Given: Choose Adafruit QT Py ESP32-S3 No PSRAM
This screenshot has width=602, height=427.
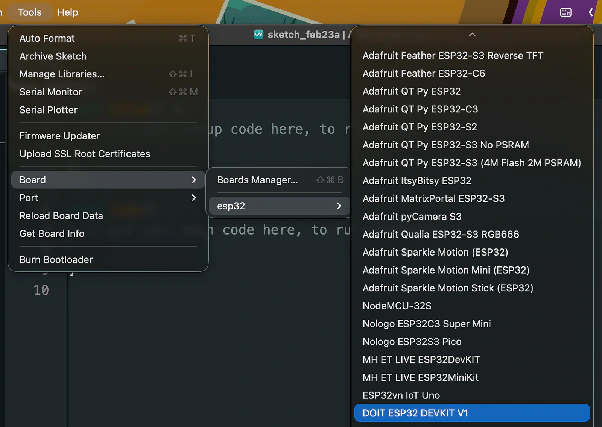Looking at the screenshot, I should point(472,145).
